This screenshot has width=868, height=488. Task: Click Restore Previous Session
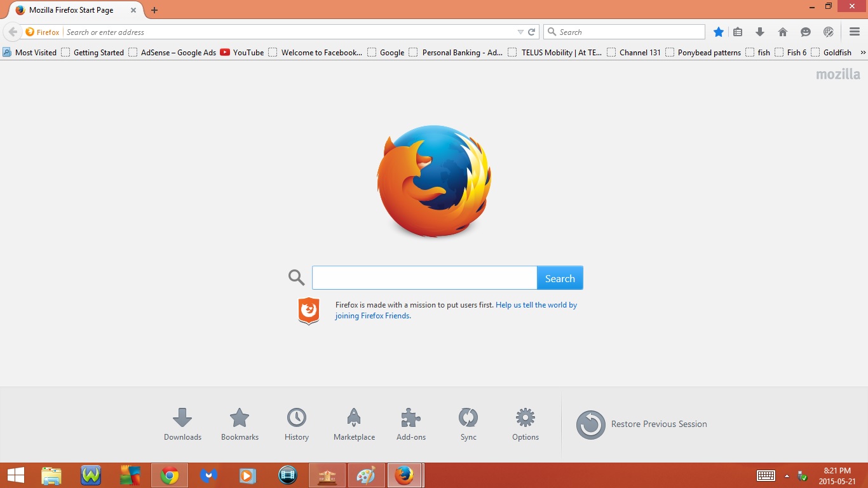click(642, 424)
